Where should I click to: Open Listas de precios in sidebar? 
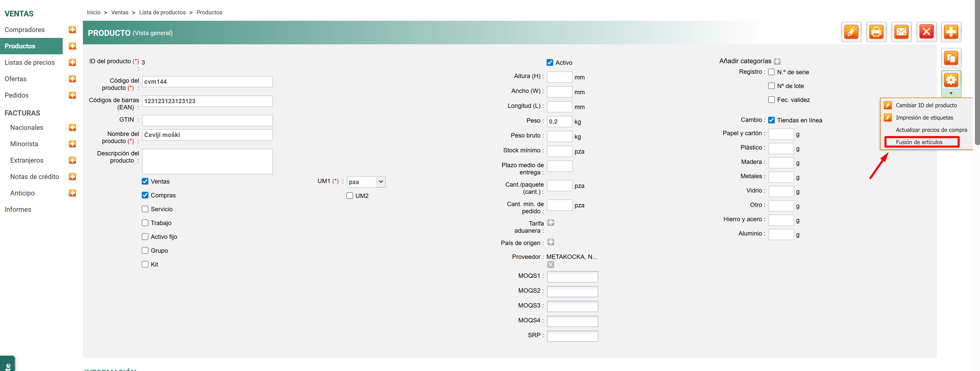click(30, 62)
